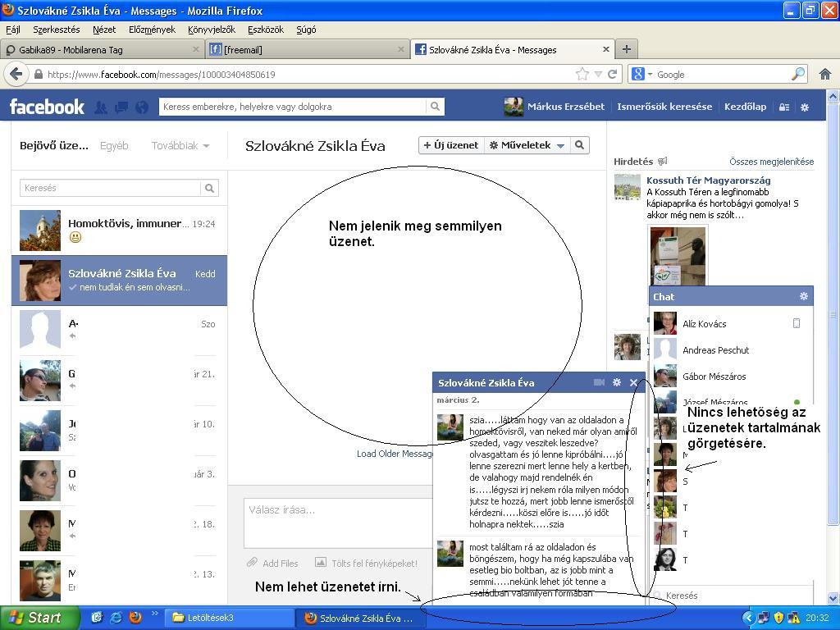Screen dimensions: 840x630
Task: Bookmark page with star icon
Action: 582,75
